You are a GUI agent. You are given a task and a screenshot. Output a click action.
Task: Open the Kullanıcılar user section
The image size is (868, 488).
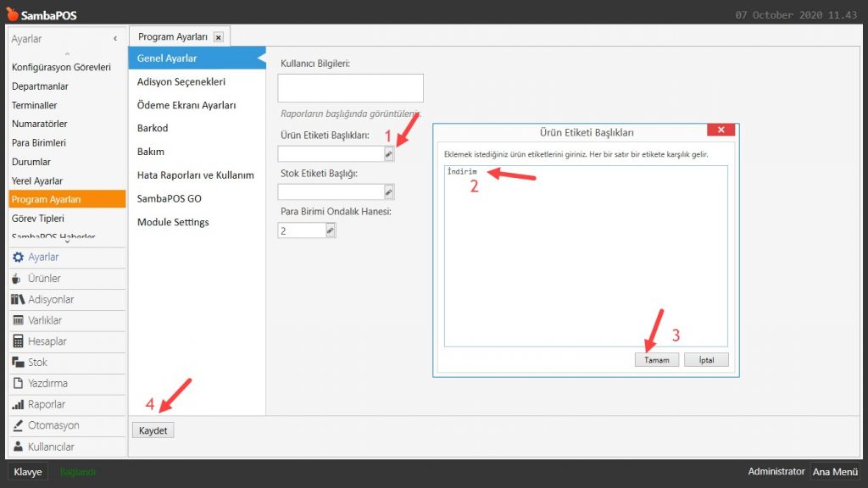point(51,446)
